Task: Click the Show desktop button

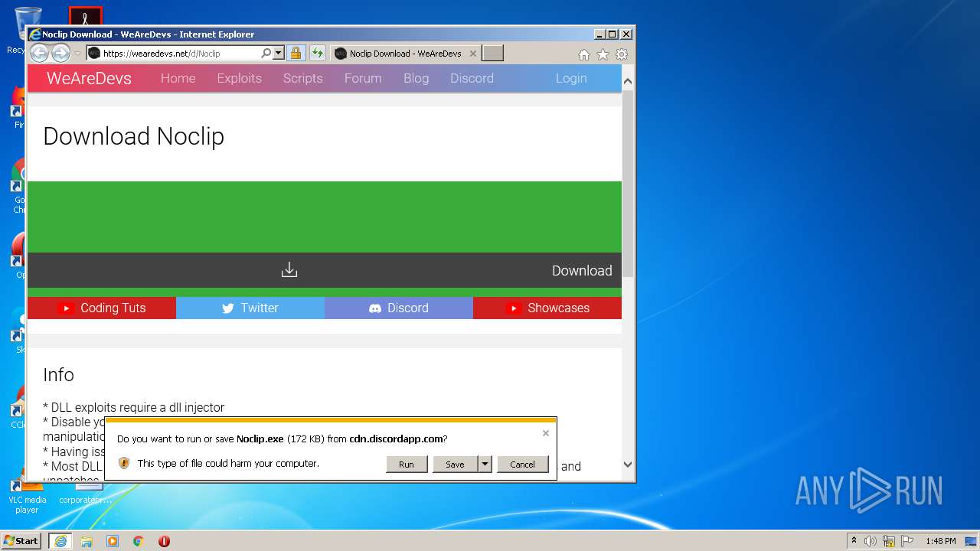Action: tap(971, 541)
